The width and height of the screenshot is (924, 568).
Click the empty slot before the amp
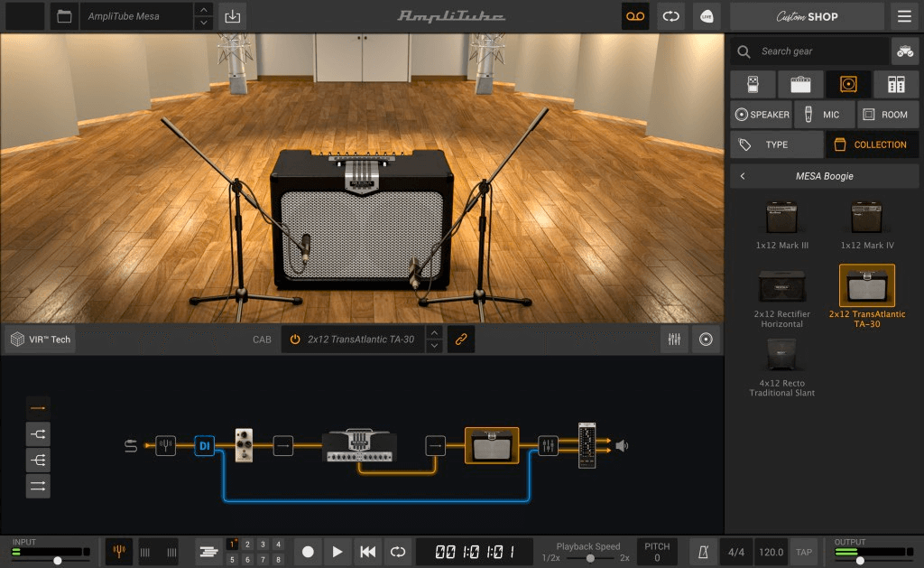(282, 445)
